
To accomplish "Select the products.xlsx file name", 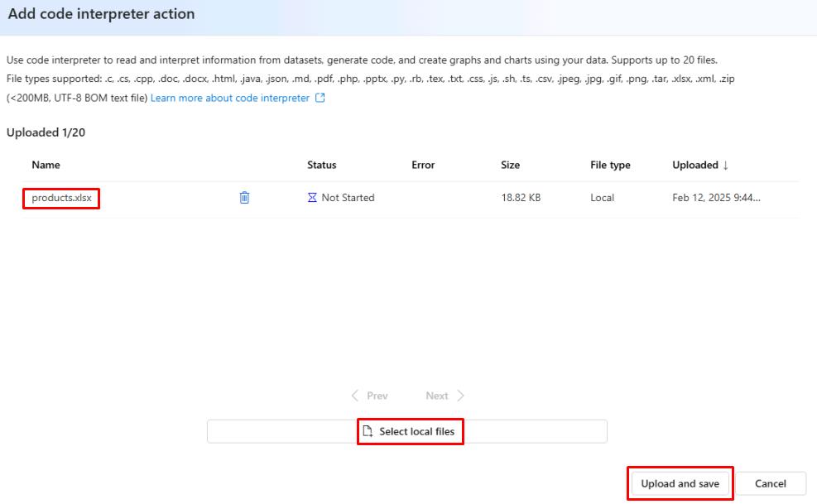I will [x=61, y=198].
